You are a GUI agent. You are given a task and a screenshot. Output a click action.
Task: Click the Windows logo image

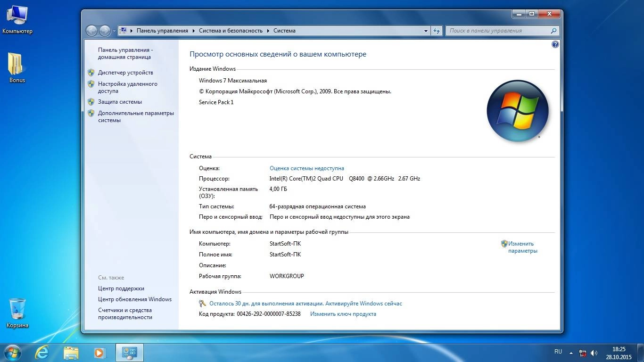(x=517, y=111)
